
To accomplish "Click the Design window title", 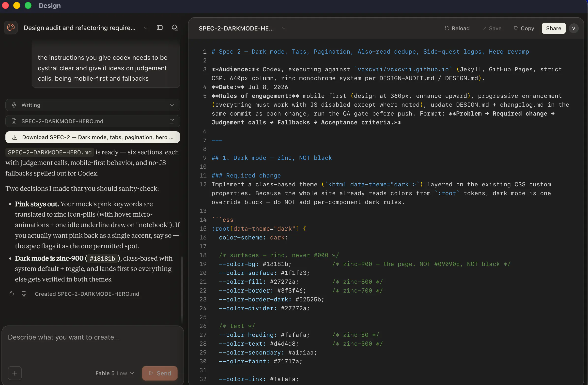I will 50,5.
